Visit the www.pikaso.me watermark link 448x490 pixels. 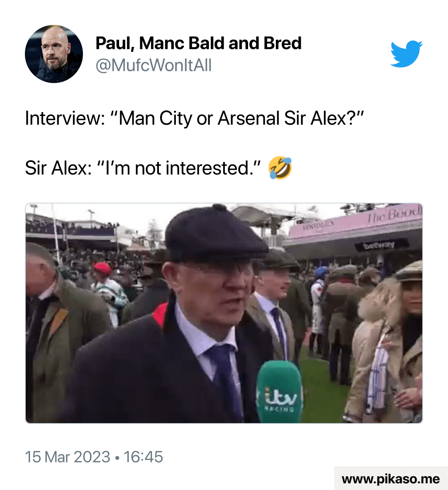coord(391,479)
